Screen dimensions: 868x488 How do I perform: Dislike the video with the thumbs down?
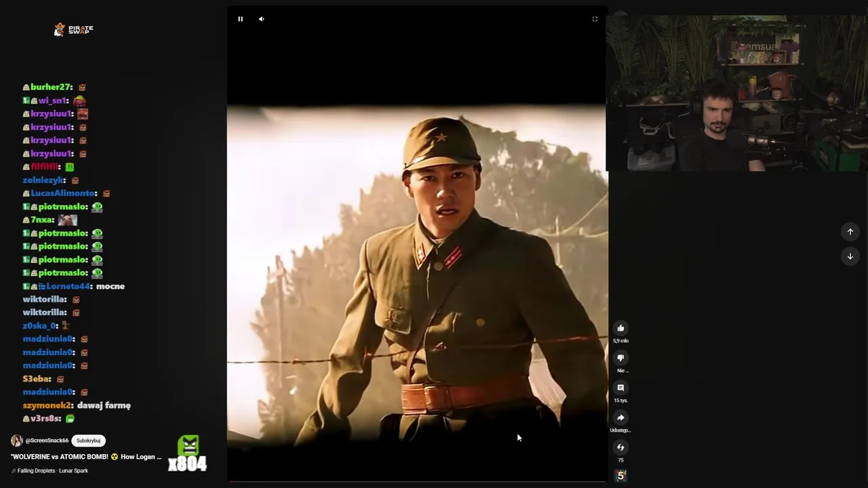pos(620,358)
